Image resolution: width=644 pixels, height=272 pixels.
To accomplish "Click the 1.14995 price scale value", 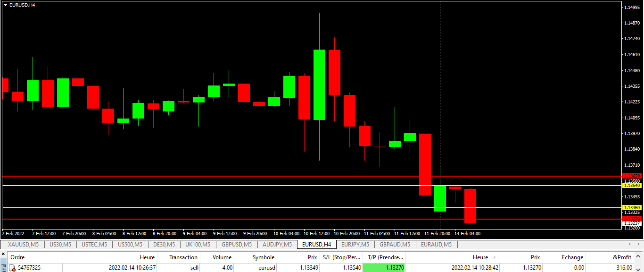I will point(632,8).
